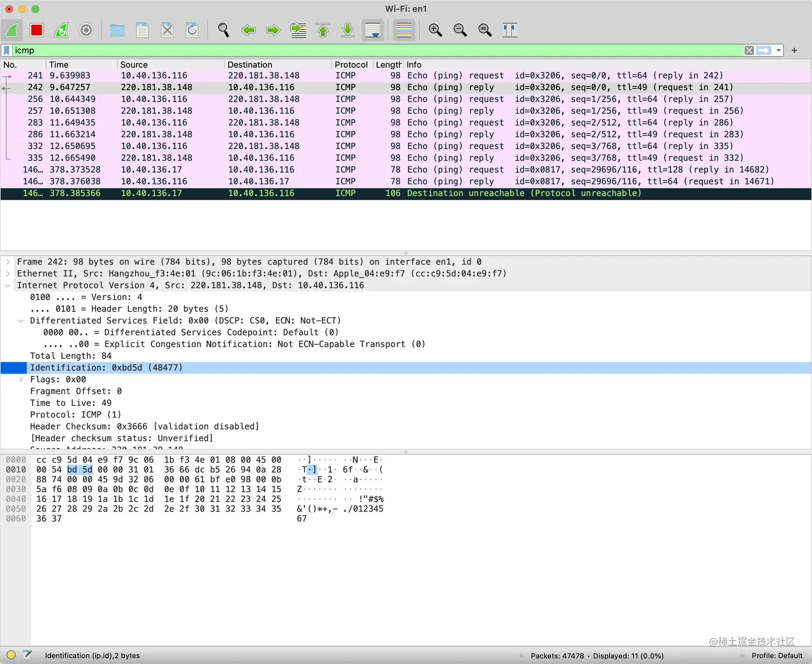The image size is (812, 664).
Task: Select packet 335 echo reply row
Action: [406, 158]
